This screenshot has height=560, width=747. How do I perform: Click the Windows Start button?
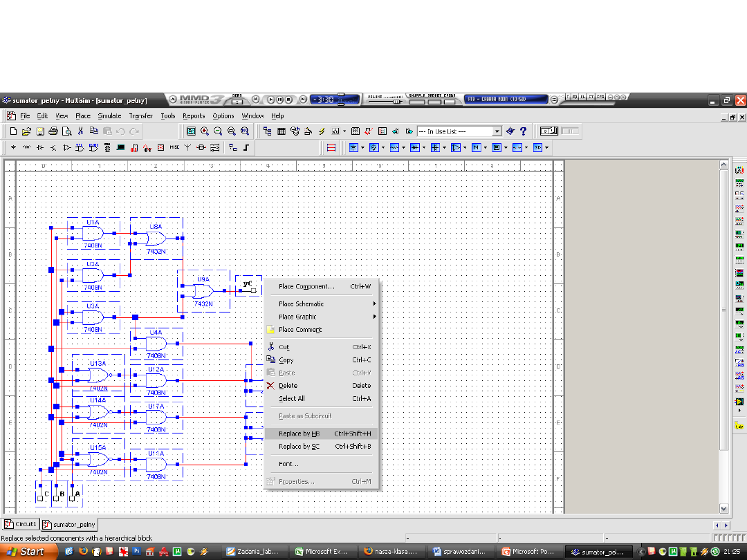click(x=26, y=552)
